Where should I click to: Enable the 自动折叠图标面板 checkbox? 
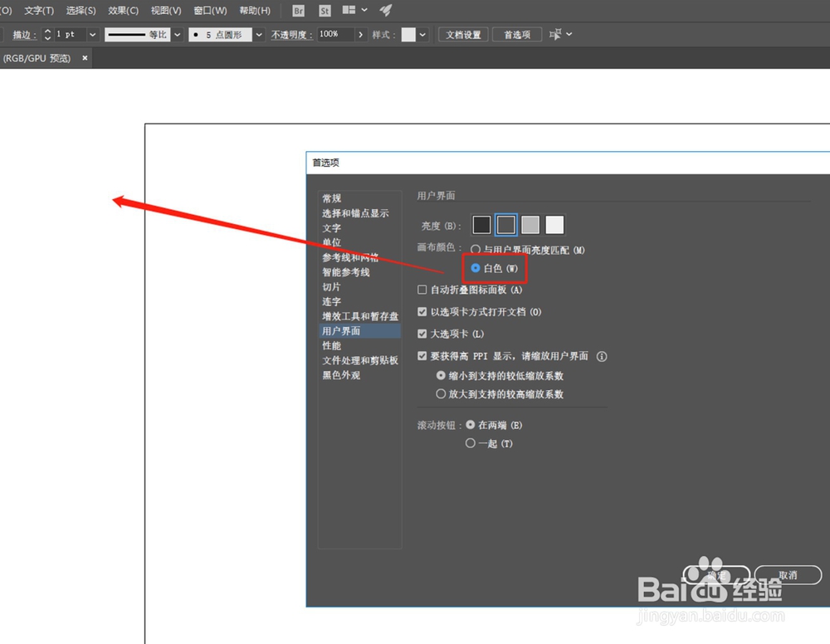pos(422,289)
